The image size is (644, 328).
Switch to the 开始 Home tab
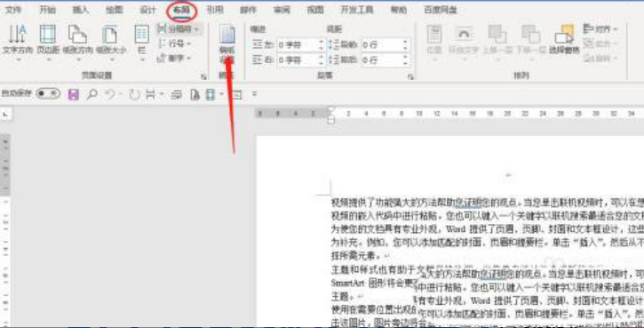coord(47,10)
